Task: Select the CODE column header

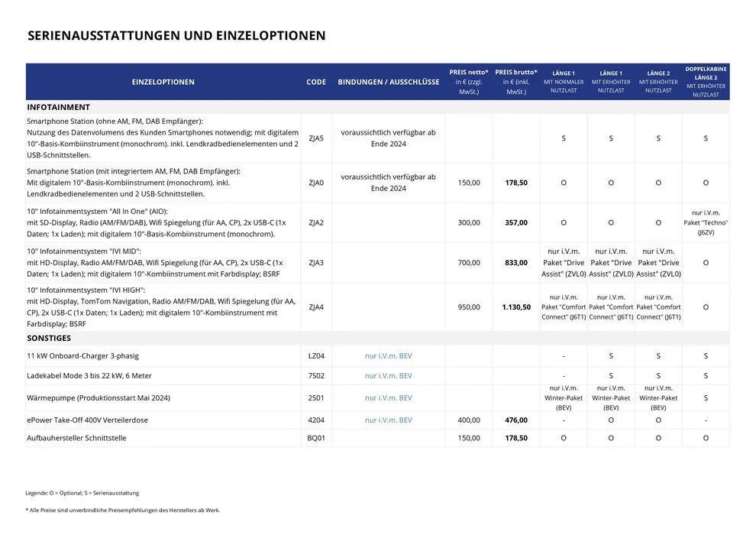Action: [x=315, y=81]
